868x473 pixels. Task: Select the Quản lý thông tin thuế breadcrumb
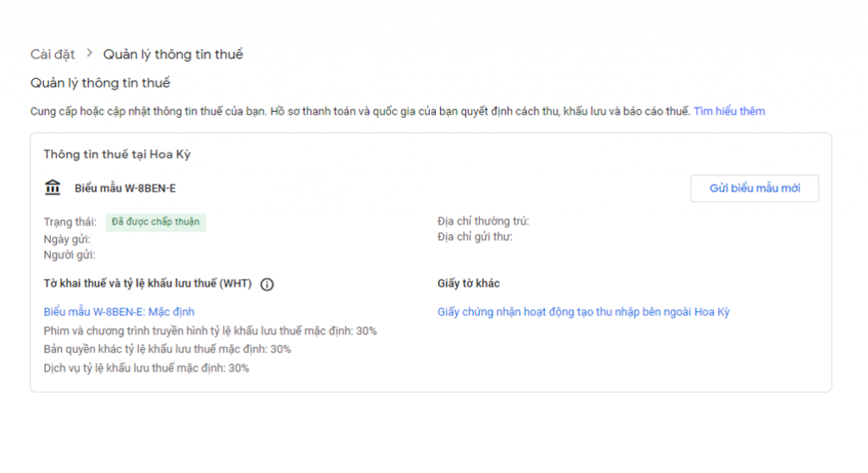pos(173,54)
